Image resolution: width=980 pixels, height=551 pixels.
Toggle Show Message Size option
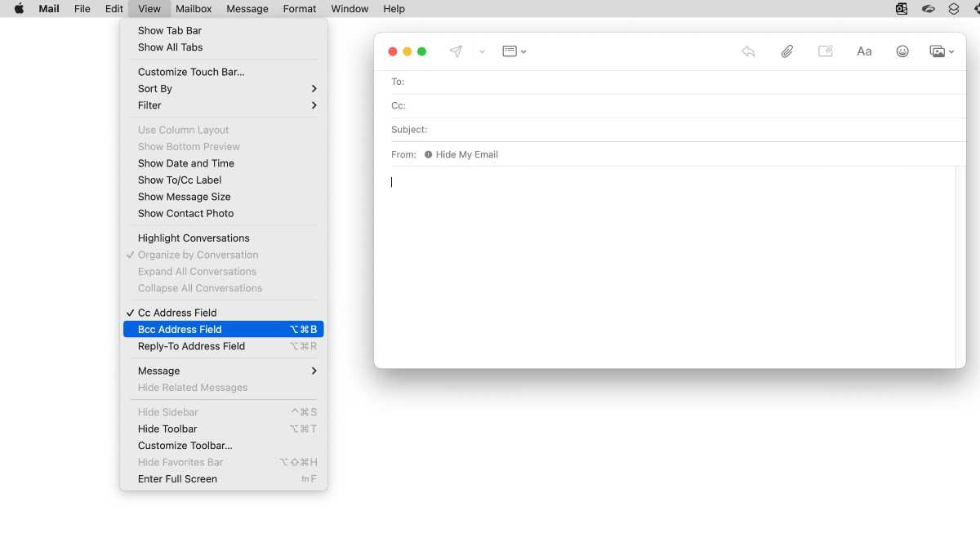point(223,197)
